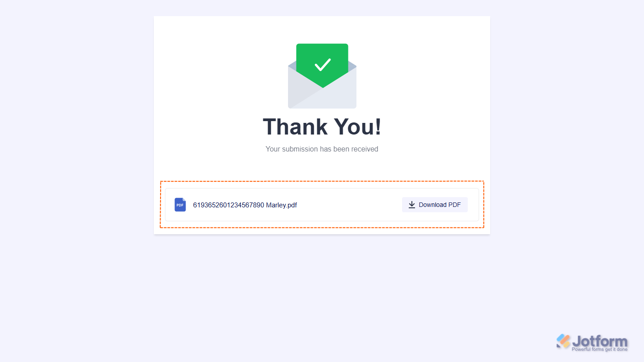Click the word "submission" in the confirmation text
Screen dimensions: 644x362
pyautogui.click(x=300, y=149)
